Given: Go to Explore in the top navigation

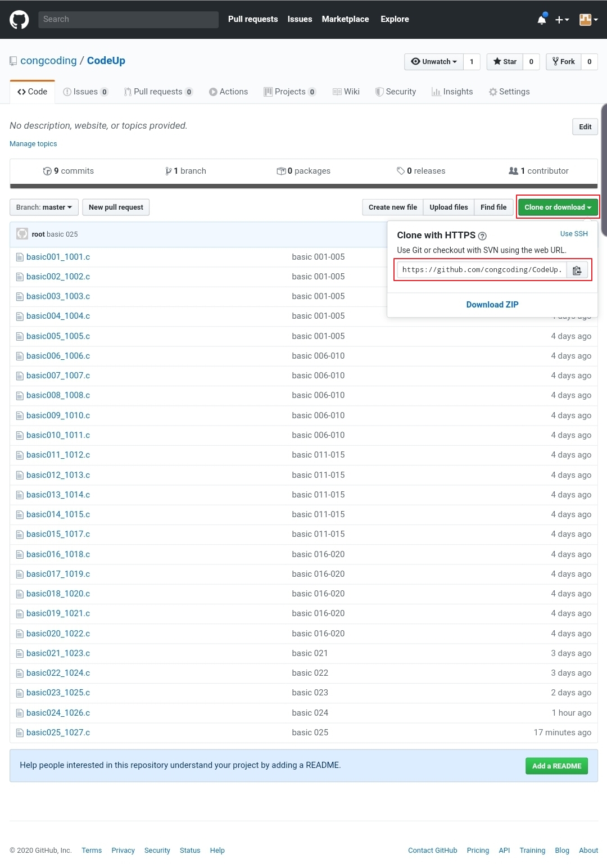Looking at the screenshot, I should (395, 19).
